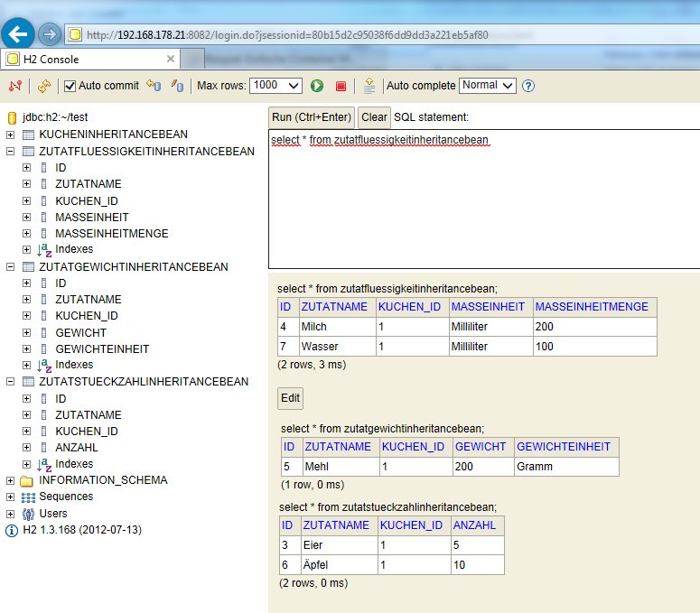Image resolution: width=700 pixels, height=613 pixels.
Task: Expand the Users node
Action: pos(10,514)
